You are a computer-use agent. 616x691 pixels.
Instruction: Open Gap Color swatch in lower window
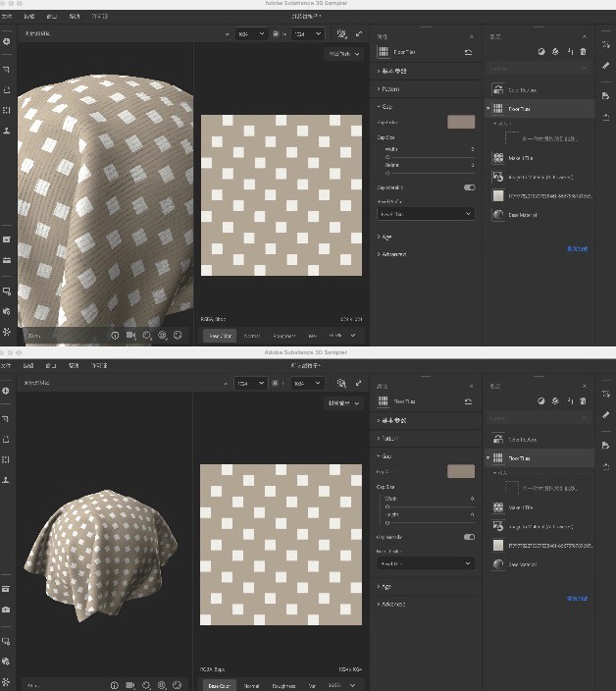tap(461, 471)
